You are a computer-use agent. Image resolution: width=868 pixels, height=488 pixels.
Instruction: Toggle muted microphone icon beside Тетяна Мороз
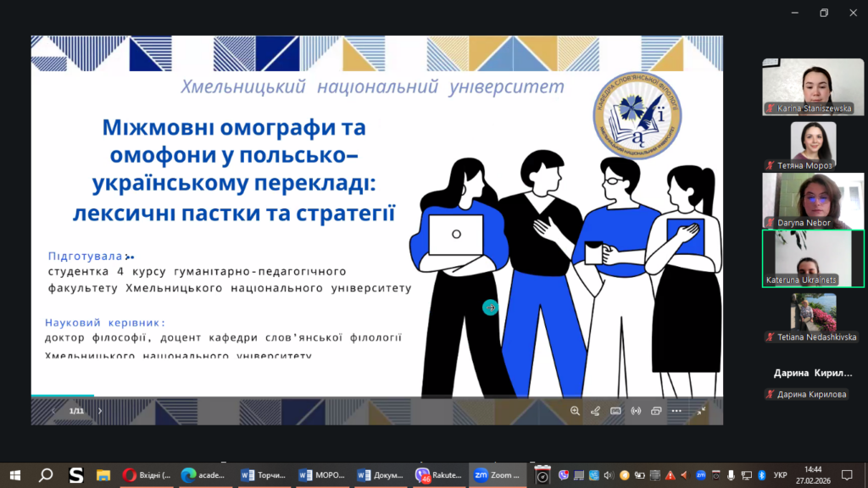coord(771,165)
